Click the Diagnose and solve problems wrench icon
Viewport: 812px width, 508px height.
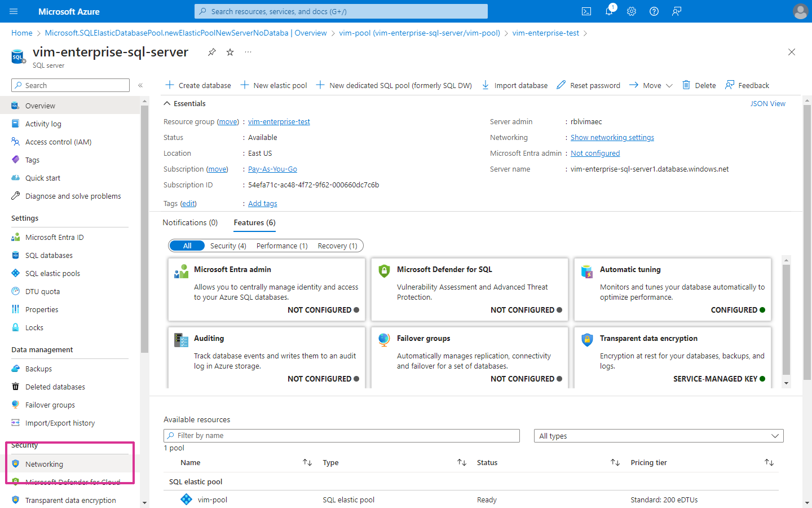point(15,196)
